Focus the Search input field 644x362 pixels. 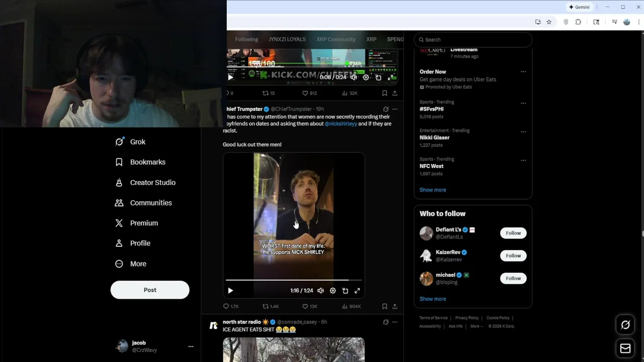coord(473,40)
